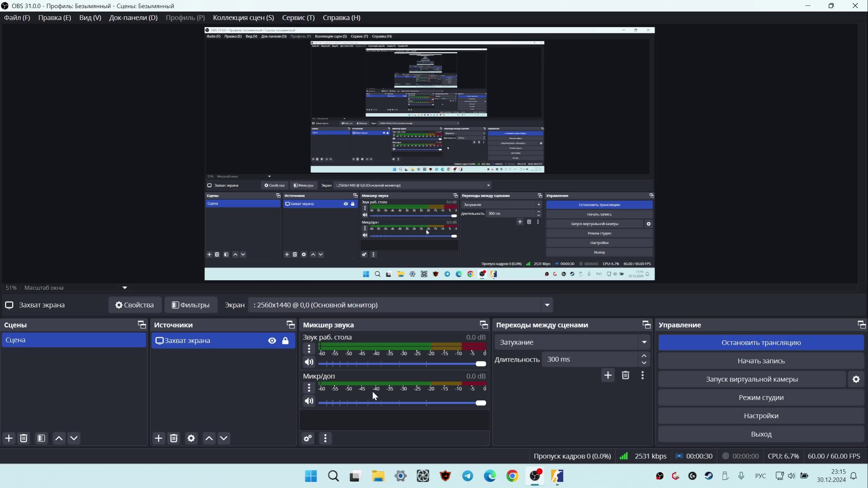Add a new scene with plus icon
The width and height of the screenshot is (868, 488).
tap(9, 438)
